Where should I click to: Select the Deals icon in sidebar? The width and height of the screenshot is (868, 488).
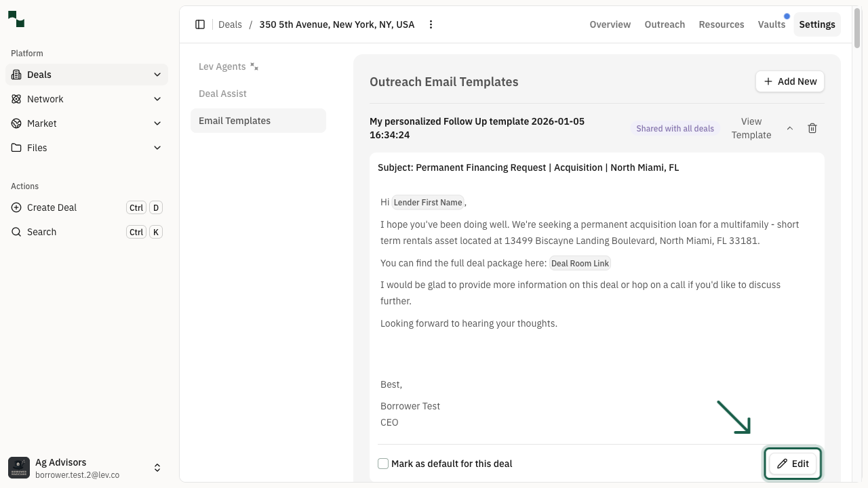point(16,75)
